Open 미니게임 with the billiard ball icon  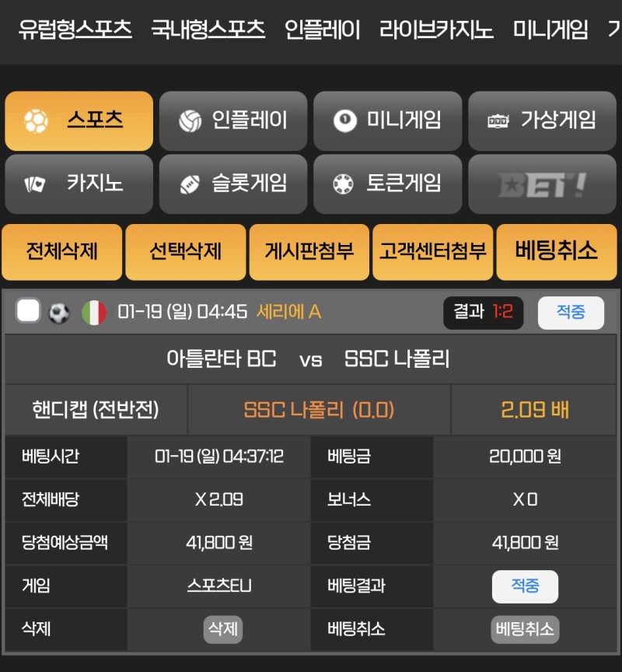point(387,121)
